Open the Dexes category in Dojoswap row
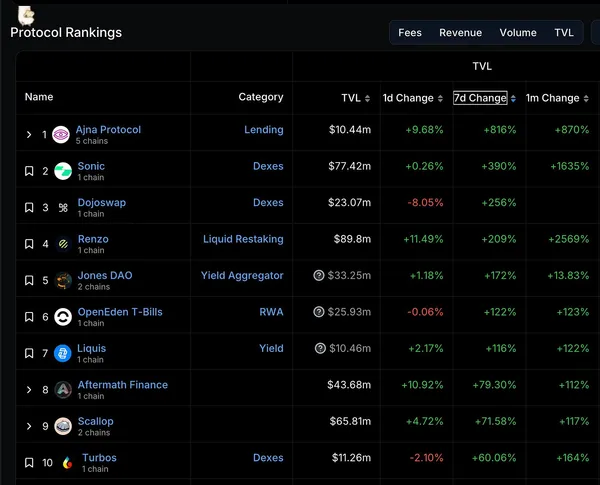600x485 pixels. point(268,202)
